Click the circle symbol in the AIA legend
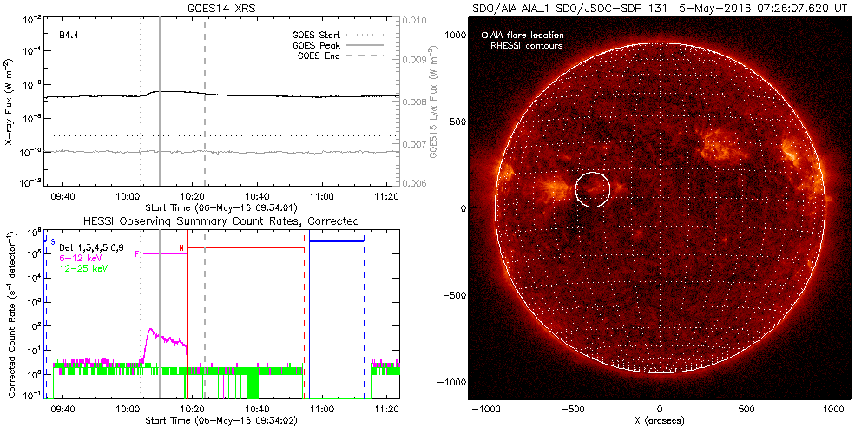This screenshot has width=868, height=434. pyautogui.click(x=484, y=36)
